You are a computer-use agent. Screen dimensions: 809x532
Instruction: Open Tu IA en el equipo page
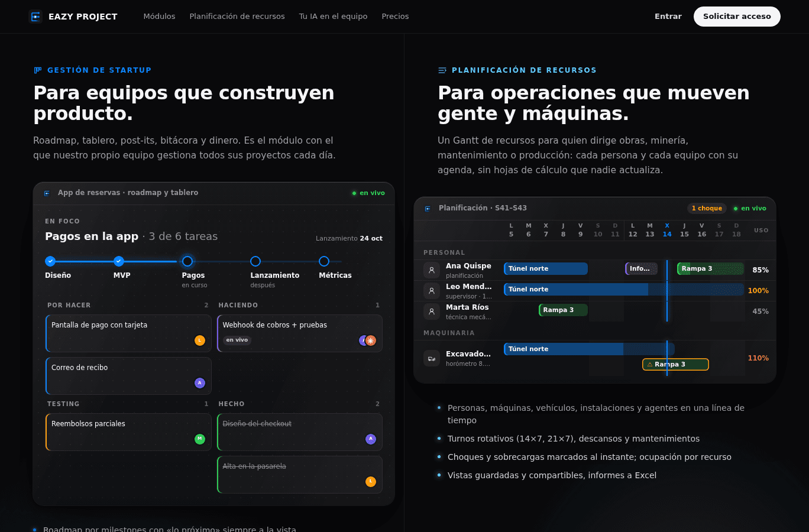333,17
